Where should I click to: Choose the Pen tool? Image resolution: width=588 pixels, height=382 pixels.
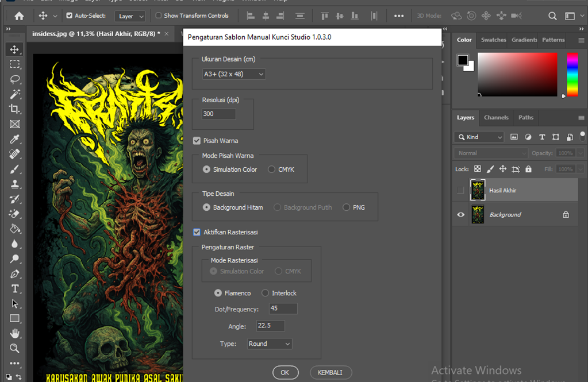click(x=15, y=273)
